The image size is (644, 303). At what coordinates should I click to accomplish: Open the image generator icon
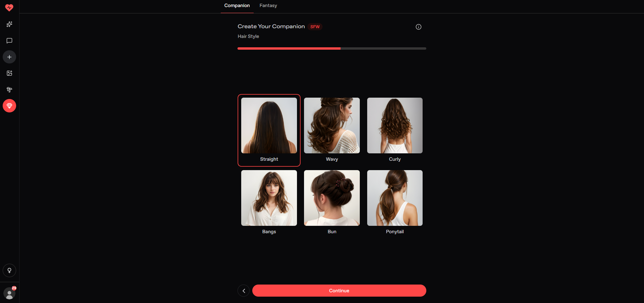[9, 73]
